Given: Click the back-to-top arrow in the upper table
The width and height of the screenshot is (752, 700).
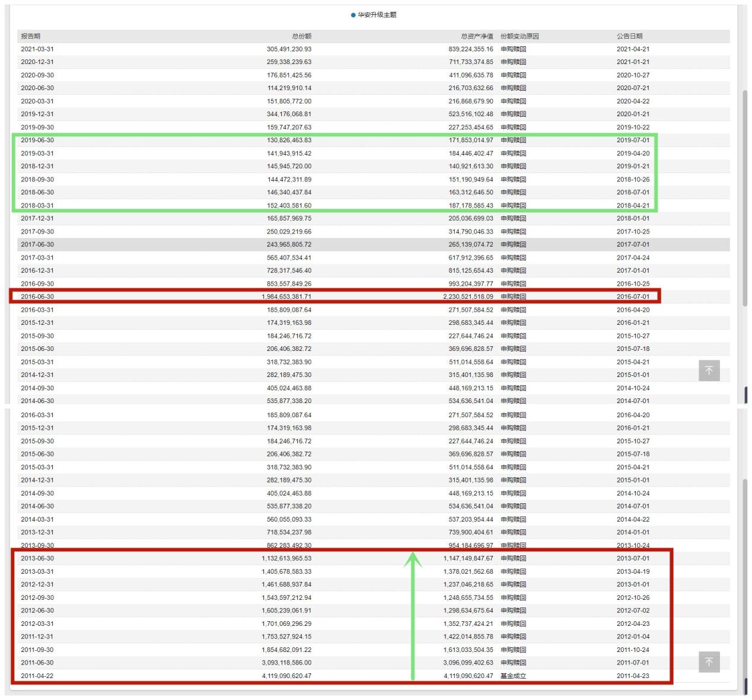Looking at the screenshot, I should click(709, 370).
